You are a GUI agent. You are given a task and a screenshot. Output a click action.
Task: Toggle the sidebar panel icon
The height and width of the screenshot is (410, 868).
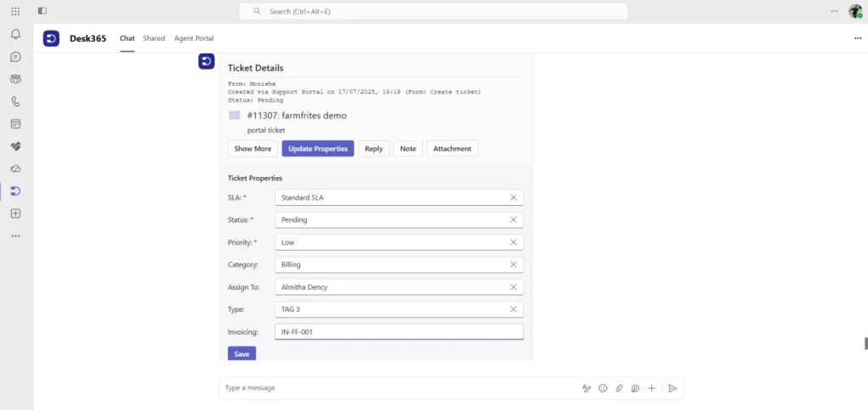tap(42, 11)
